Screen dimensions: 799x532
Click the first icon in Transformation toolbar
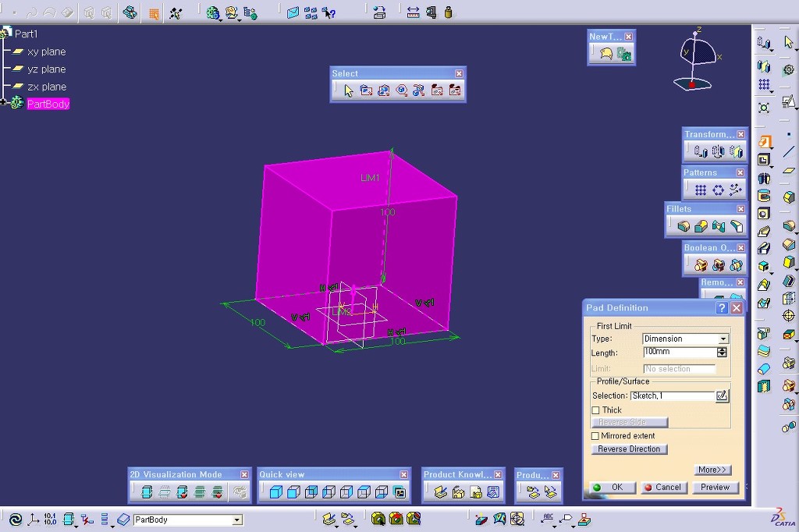point(701,151)
